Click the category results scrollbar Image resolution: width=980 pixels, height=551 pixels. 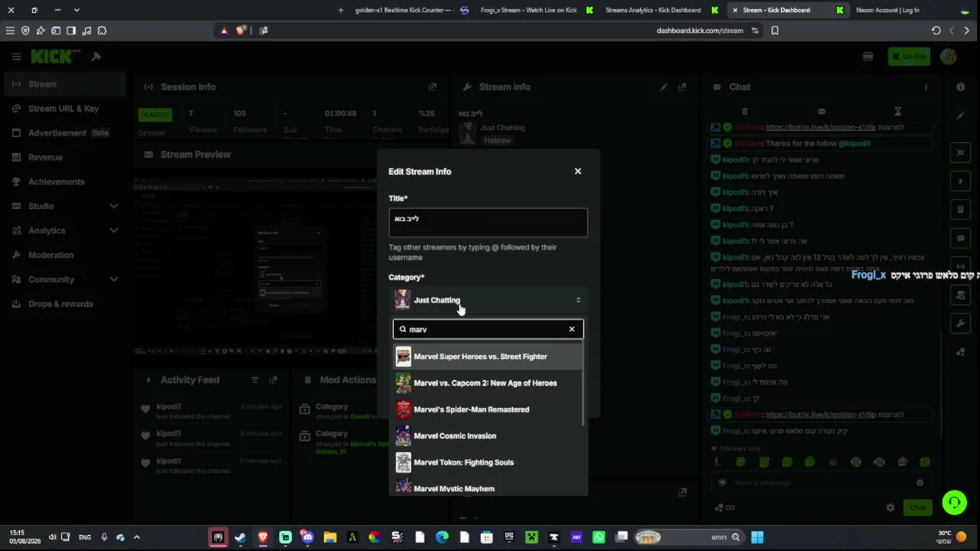click(584, 385)
